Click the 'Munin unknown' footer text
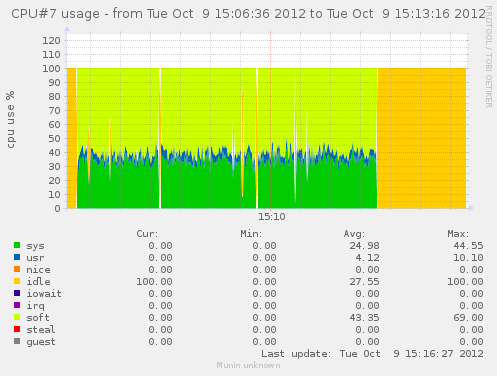The image size is (497, 376). (x=248, y=365)
